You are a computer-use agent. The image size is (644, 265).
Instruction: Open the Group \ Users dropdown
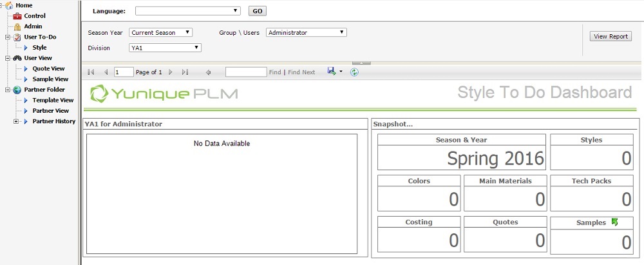pos(307,32)
